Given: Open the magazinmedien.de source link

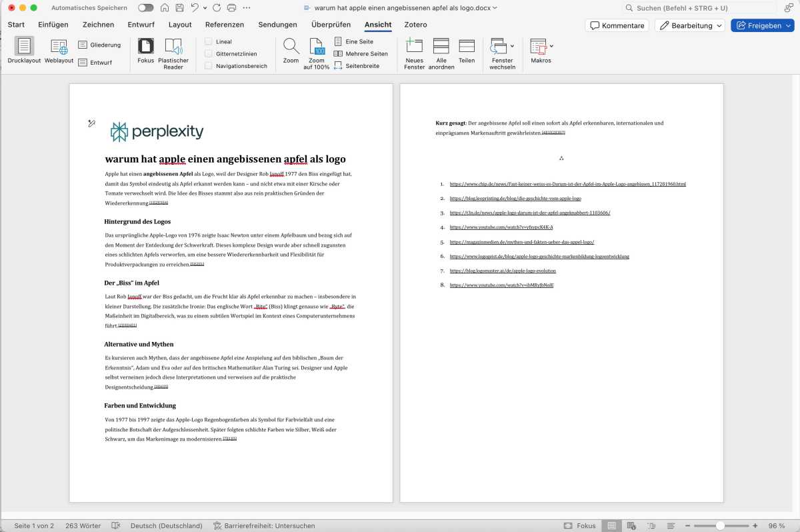Looking at the screenshot, I should [x=522, y=242].
